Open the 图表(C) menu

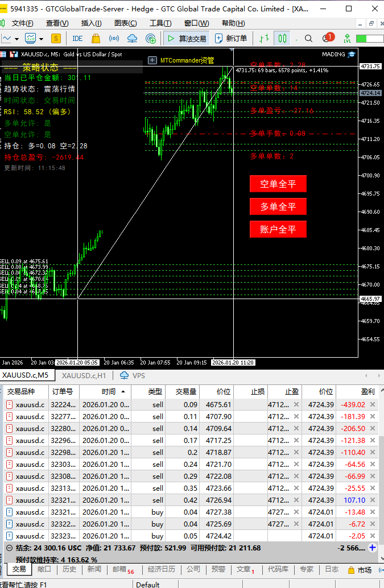tap(125, 23)
